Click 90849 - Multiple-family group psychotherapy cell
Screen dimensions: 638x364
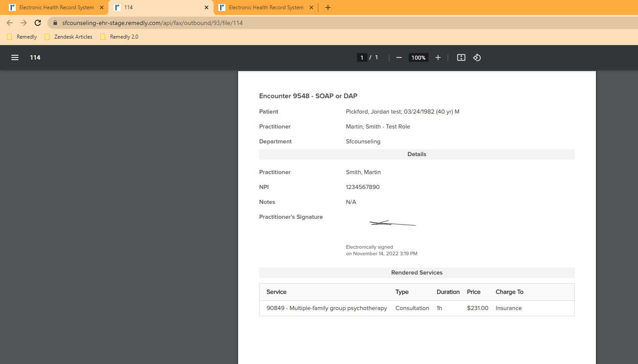coord(327,308)
